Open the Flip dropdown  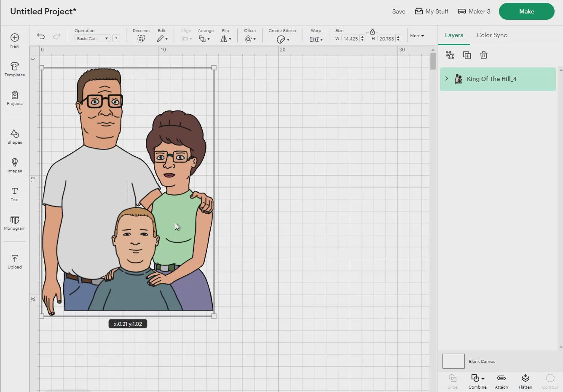pos(226,39)
